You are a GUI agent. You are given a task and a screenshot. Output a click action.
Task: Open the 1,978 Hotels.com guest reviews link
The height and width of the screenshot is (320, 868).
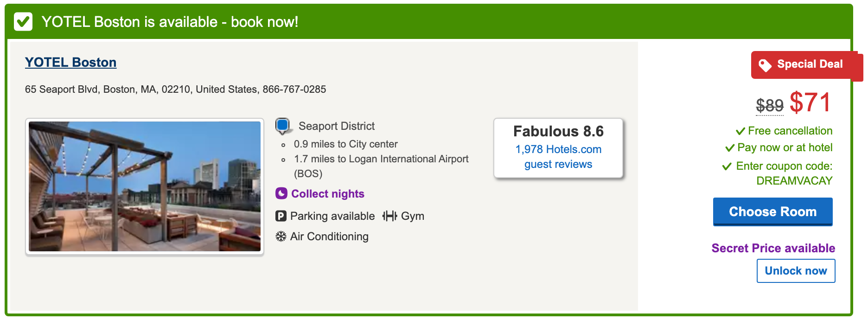tap(558, 157)
